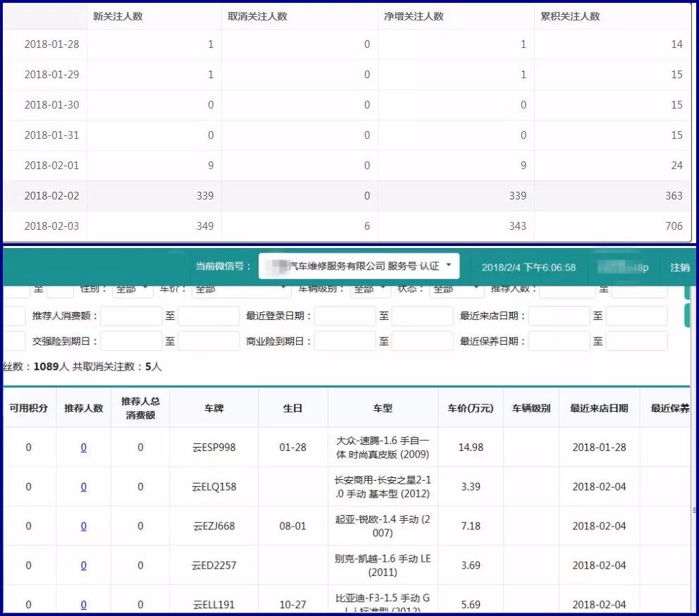Click the 新关注人数 column header

pos(118,16)
